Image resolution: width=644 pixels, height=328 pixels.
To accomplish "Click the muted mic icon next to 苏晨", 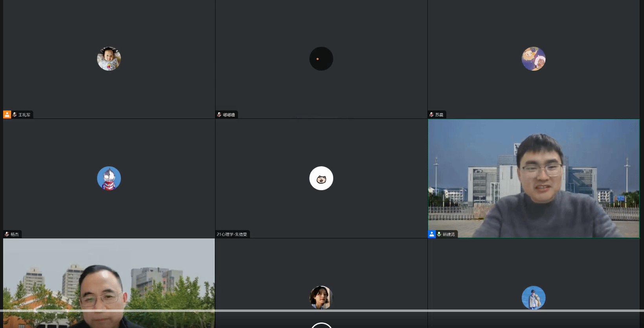I will tap(431, 115).
